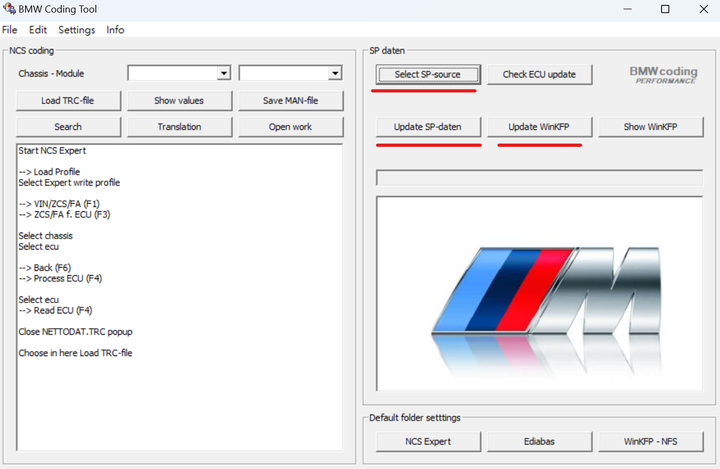Click 'Close NETTODAT.TRC popup' line
Viewport: 720px width, 469px height.
75,332
